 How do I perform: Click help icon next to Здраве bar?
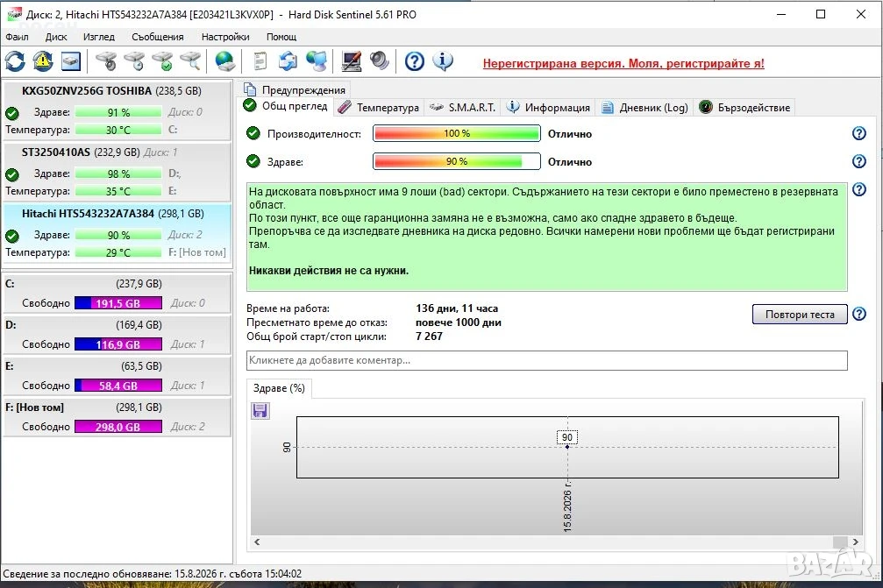[858, 161]
